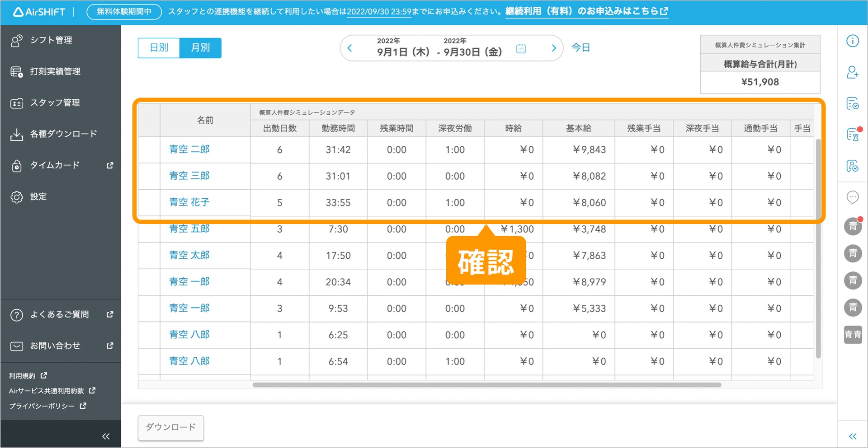Open 各種ダウンロード in the sidebar
Screen dimensions: 868x448
pyautogui.click(x=63, y=134)
